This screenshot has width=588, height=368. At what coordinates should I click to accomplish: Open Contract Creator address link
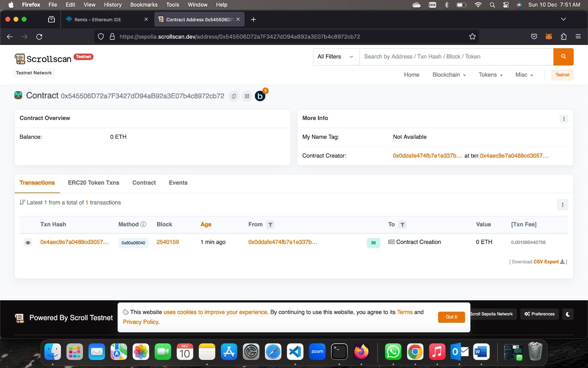point(427,156)
